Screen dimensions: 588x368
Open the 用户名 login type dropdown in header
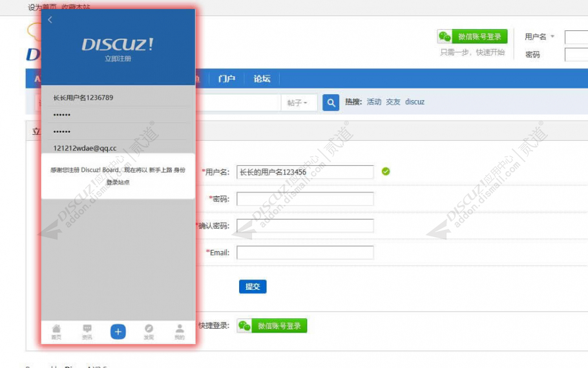pos(540,36)
